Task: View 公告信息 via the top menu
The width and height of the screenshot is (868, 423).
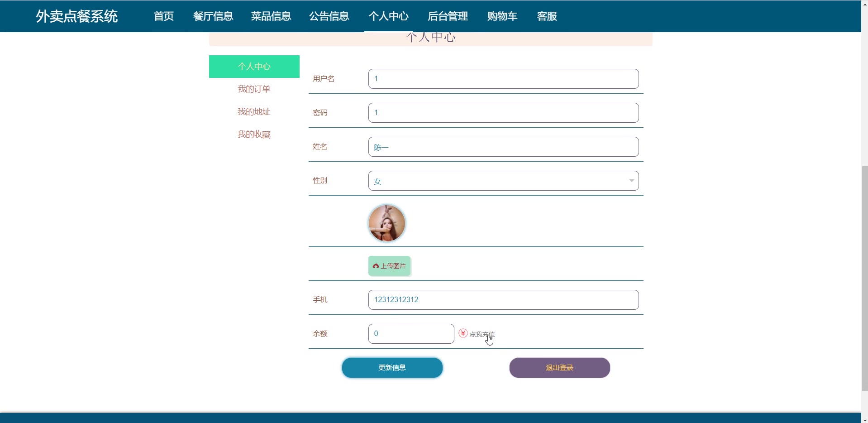Action: pos(329,16)
